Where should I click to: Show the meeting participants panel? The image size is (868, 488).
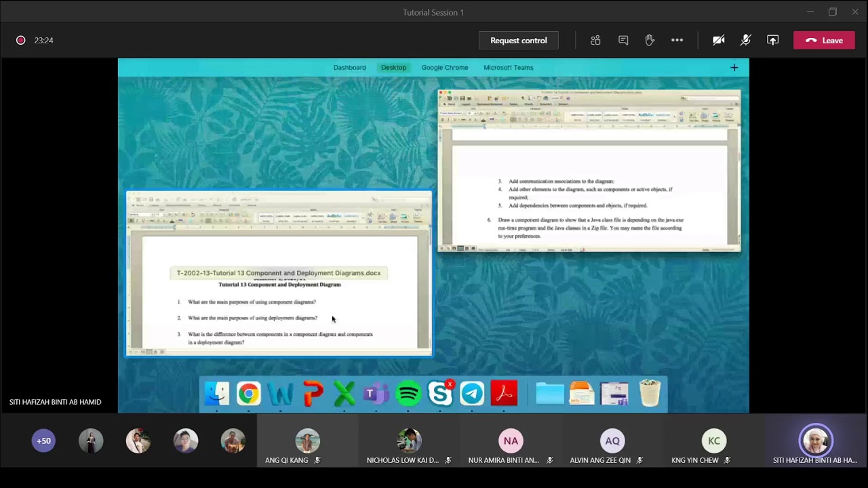coord(595,41)
